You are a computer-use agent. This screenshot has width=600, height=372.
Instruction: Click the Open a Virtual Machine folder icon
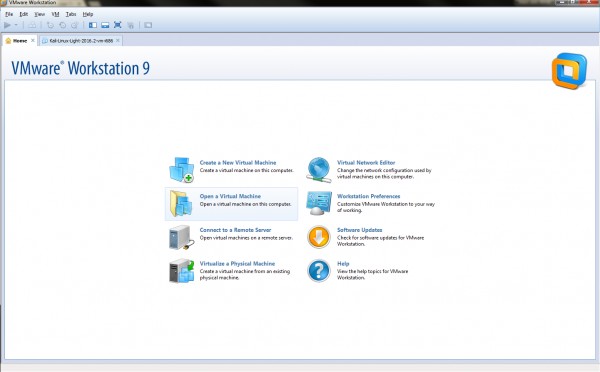[181, 204]
